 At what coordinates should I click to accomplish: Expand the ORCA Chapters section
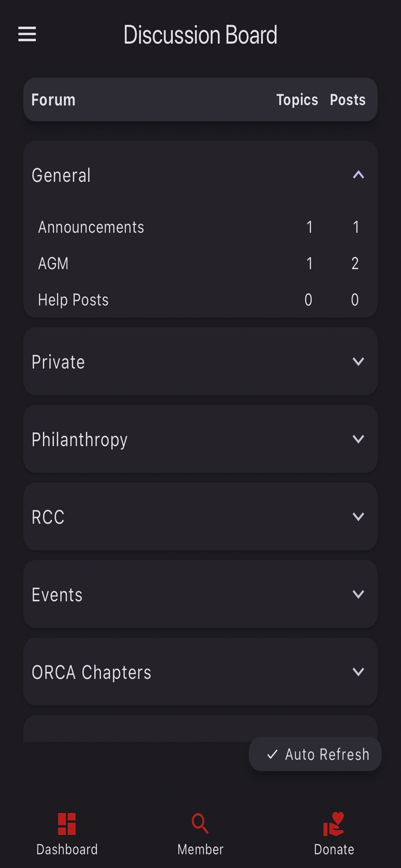pos(200,672)
